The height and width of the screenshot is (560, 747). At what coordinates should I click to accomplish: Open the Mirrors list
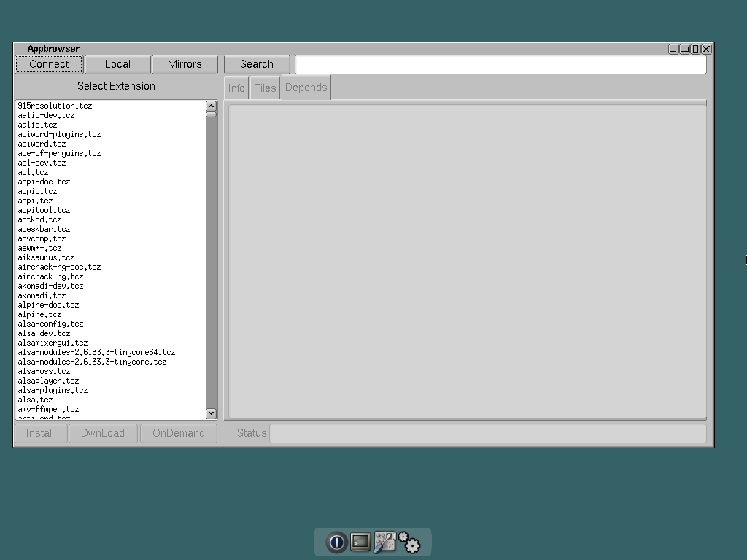point(185,64)
